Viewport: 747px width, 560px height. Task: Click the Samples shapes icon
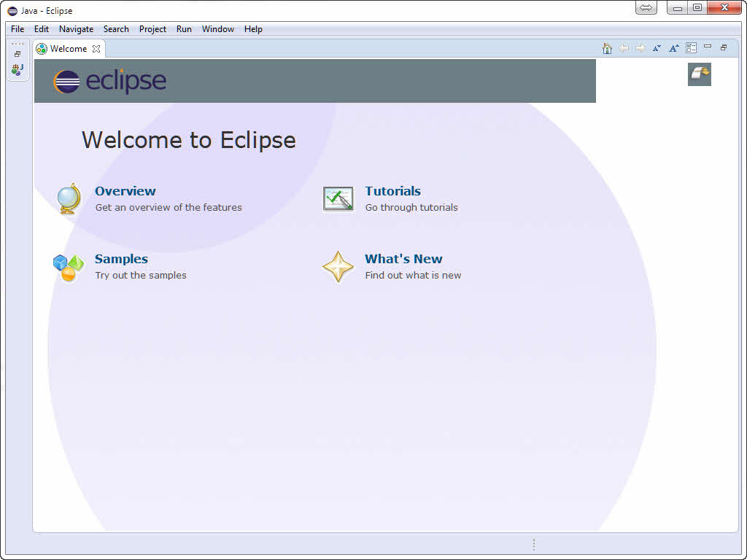(x=68, y=268)
